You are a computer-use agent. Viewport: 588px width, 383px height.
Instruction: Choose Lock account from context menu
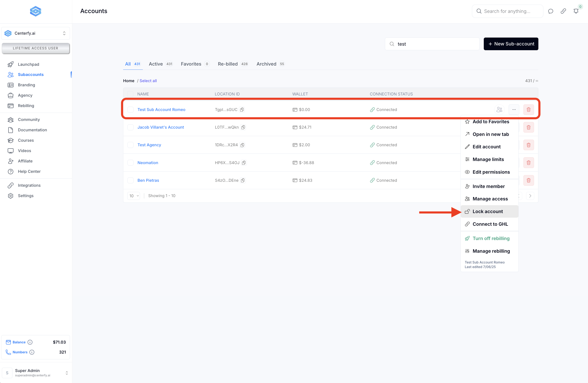(488, 211)
